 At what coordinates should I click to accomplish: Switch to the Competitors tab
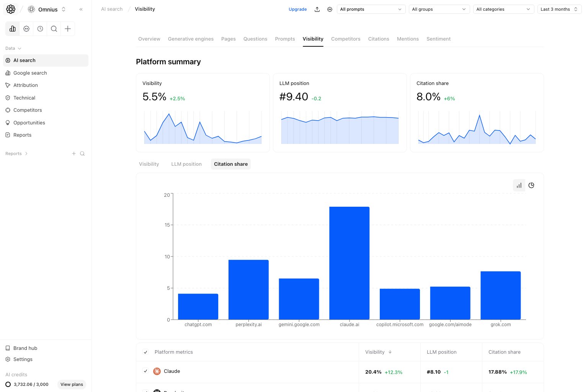click(x=346, y=39)
